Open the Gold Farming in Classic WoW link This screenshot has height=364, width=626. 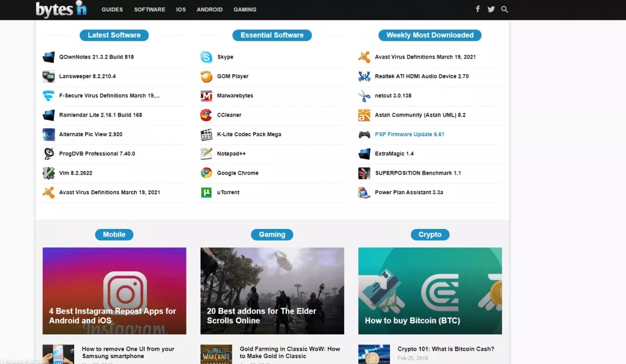click(x=290, y=352)
